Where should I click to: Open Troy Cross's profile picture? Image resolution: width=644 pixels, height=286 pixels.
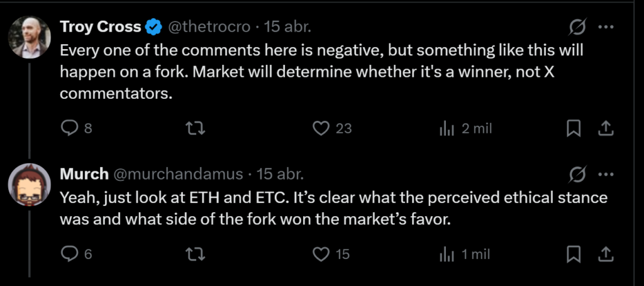coord(30,37)
